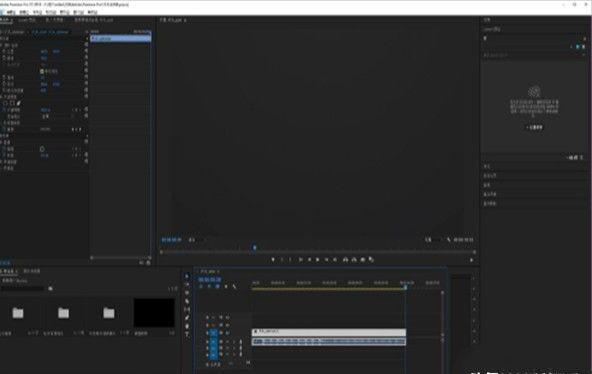This screenshot has height=374, width=592.
Task: Expand the Volume audio effect
Action: [2, 142]
